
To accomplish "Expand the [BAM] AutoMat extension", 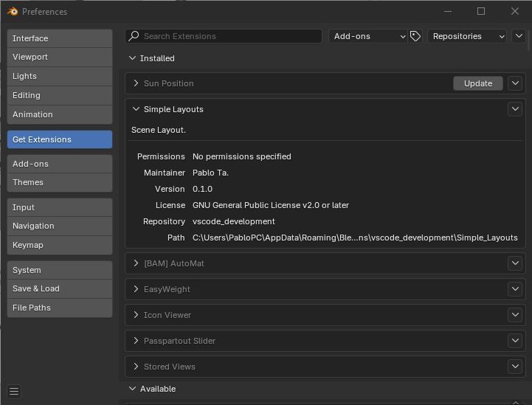I will point(136,263).
